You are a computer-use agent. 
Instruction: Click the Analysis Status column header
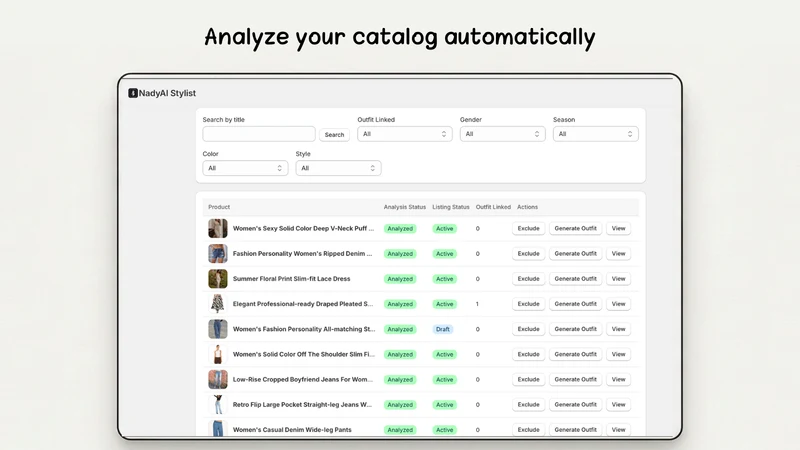tap(405, 207)
